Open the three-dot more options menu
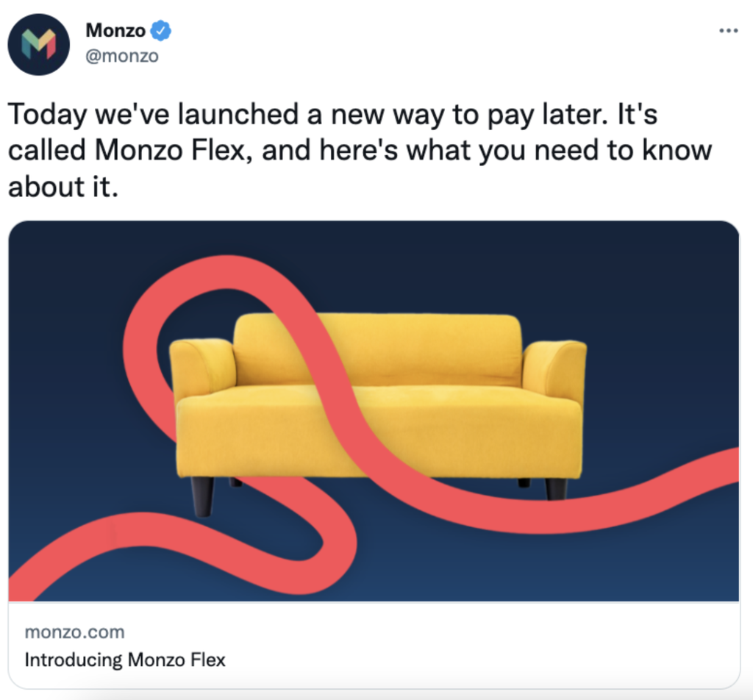753x700 pixels. click(729, 31)
